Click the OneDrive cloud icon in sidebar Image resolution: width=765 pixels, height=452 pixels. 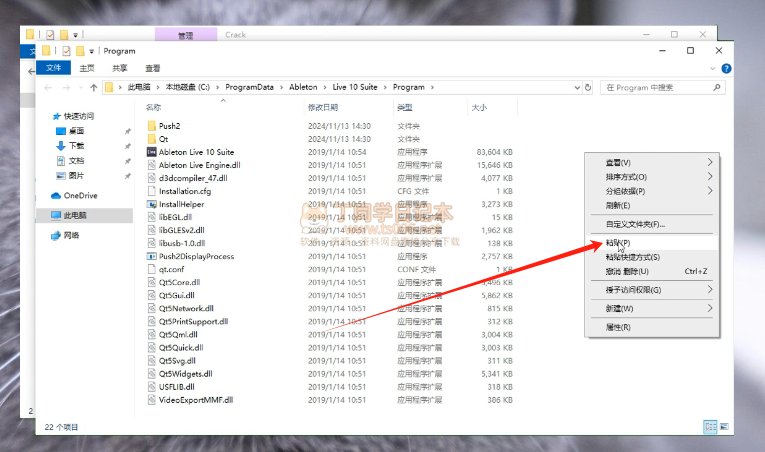56,196
